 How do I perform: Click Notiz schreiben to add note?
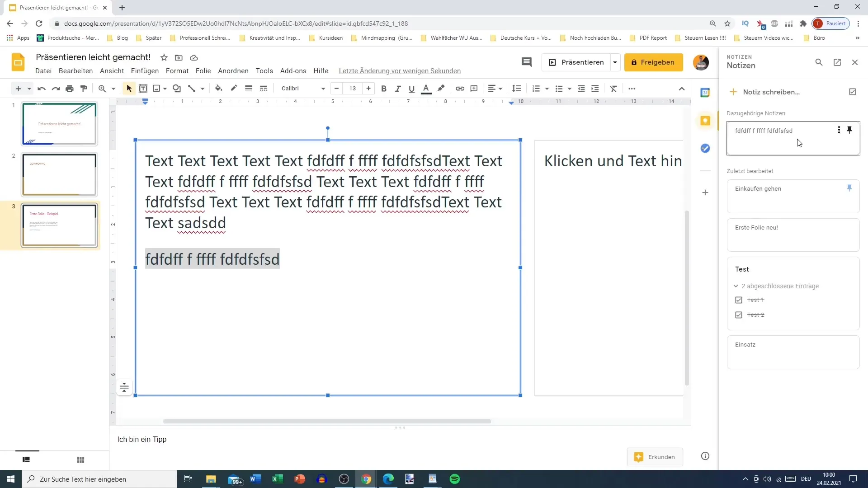point(771,92)
